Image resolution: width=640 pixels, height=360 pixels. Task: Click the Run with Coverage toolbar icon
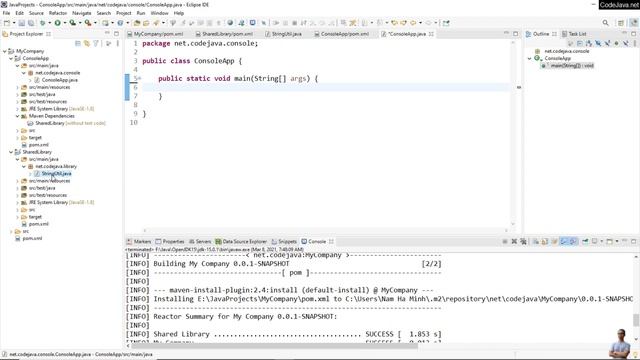point(73,23)
